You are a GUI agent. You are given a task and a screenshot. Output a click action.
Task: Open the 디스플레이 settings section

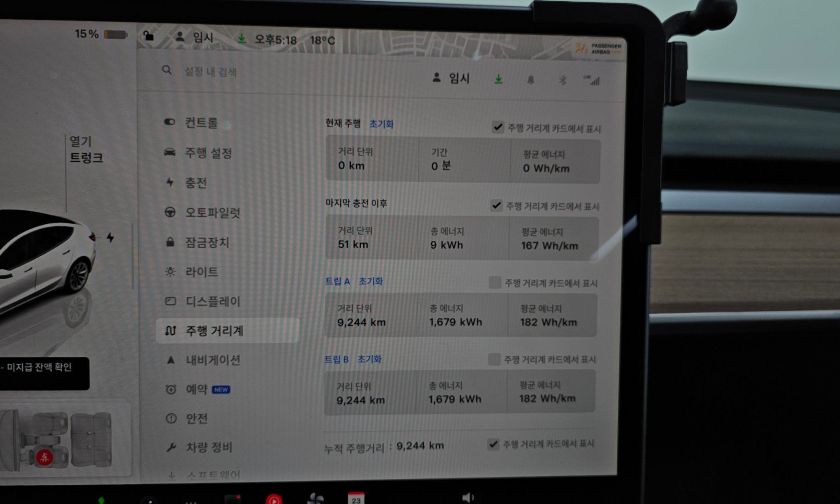pyautogui.click(x=213, y=301)
